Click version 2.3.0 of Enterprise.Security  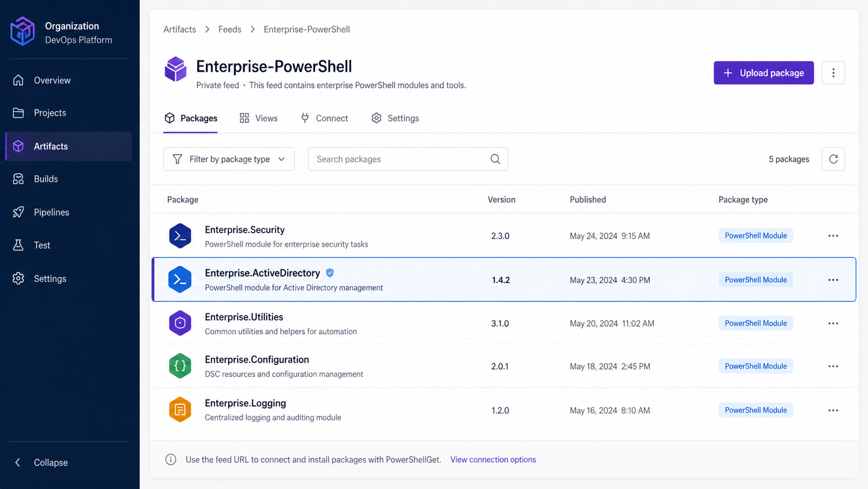tap(500, 236)
